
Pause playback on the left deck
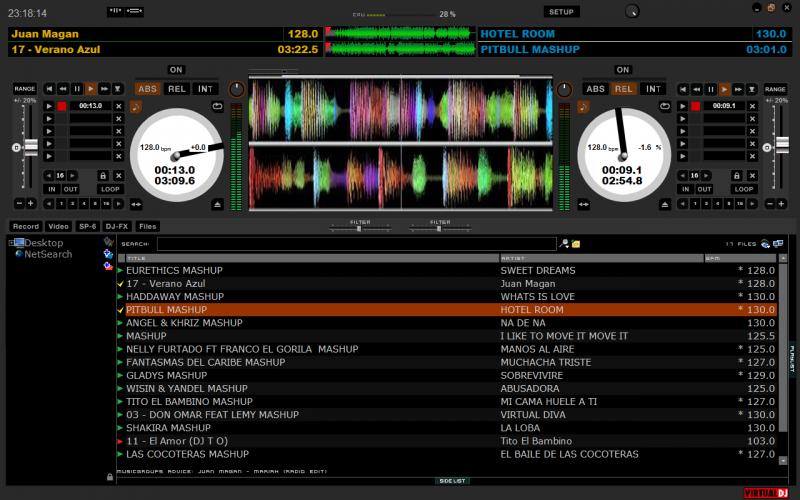tap(77, 89)
